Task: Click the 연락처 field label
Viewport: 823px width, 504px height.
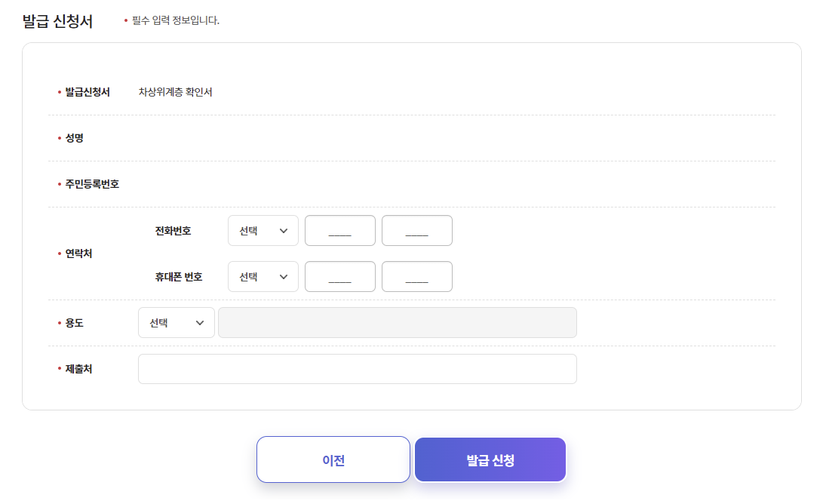Action: (x=78, y=254)
